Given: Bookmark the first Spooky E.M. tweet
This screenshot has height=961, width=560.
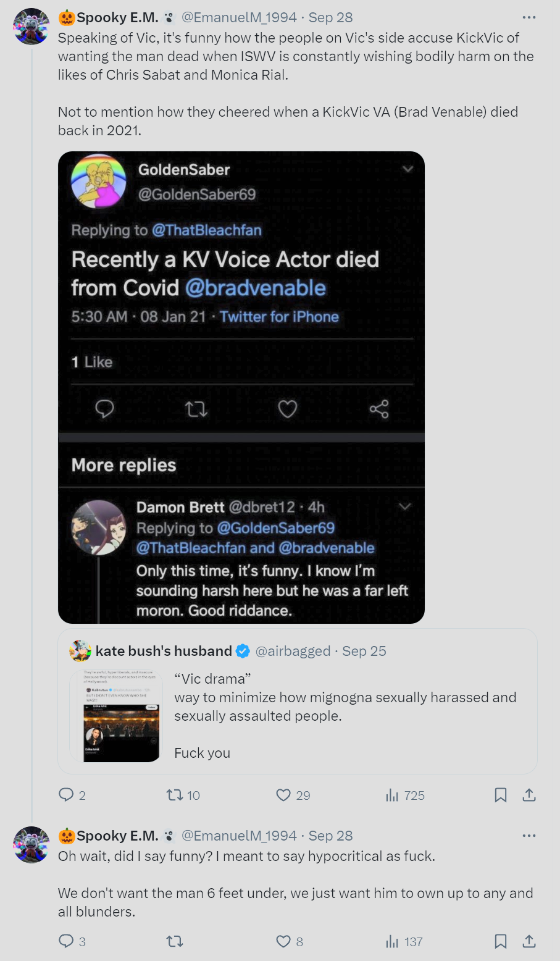Looking at the screenshot, I should point(501,795).
